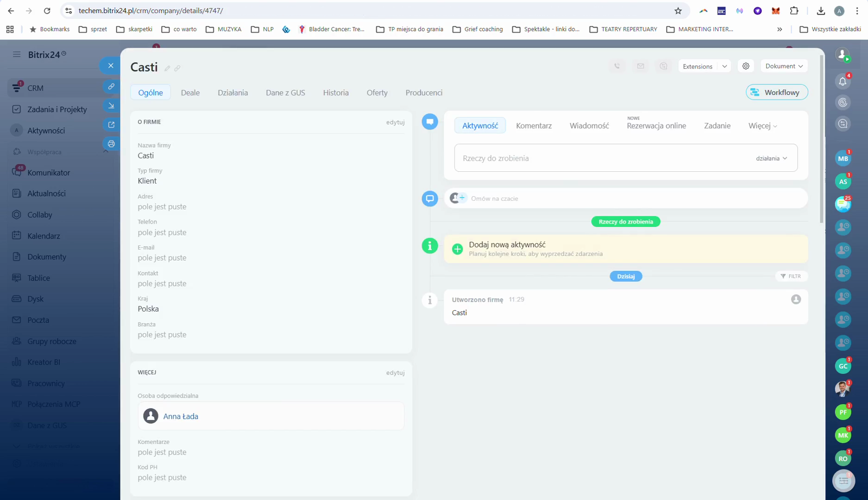
Task: Click the green plus Dodaj nową aktywność
Action: click(x=457, y=249)
